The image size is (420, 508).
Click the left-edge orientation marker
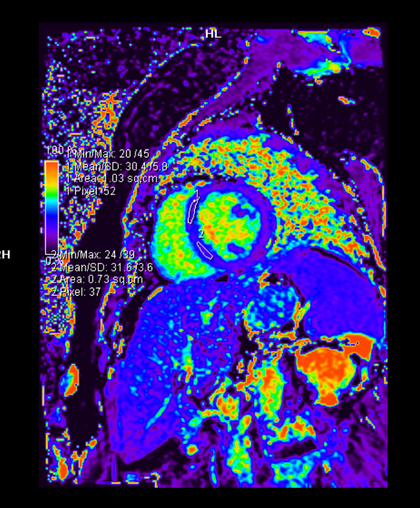click(4, 255)
